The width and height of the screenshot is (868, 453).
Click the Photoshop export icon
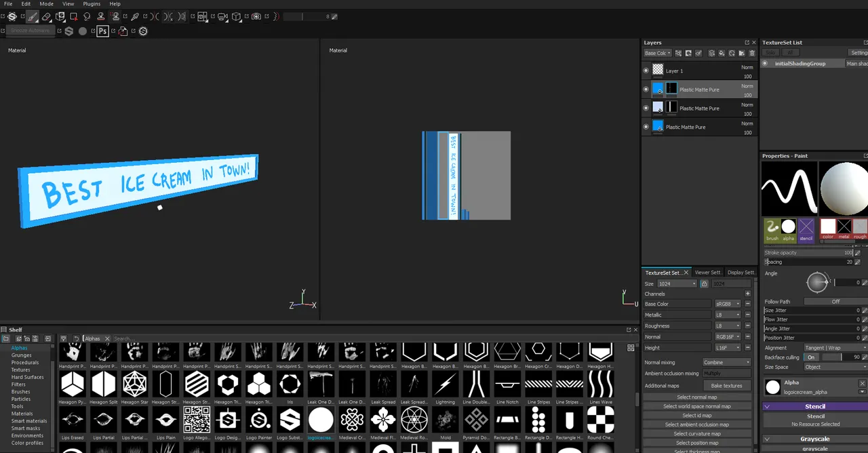click(x=102, y=31)
